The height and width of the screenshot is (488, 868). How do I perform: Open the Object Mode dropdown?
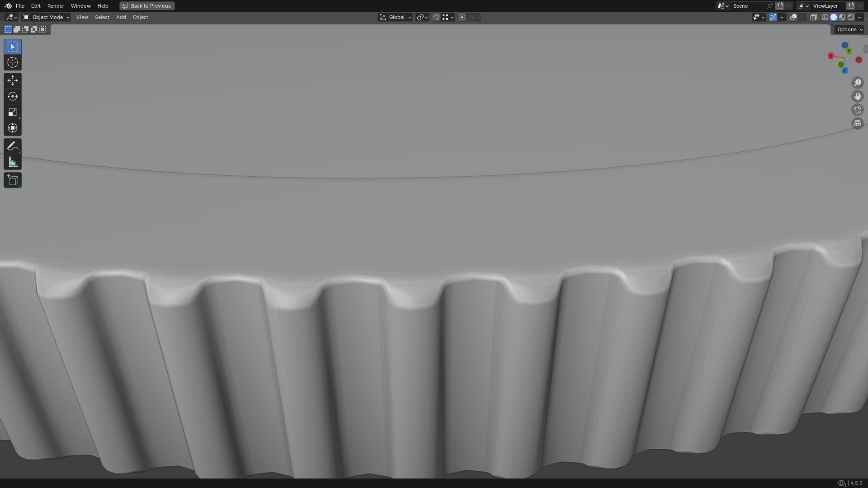47,17
